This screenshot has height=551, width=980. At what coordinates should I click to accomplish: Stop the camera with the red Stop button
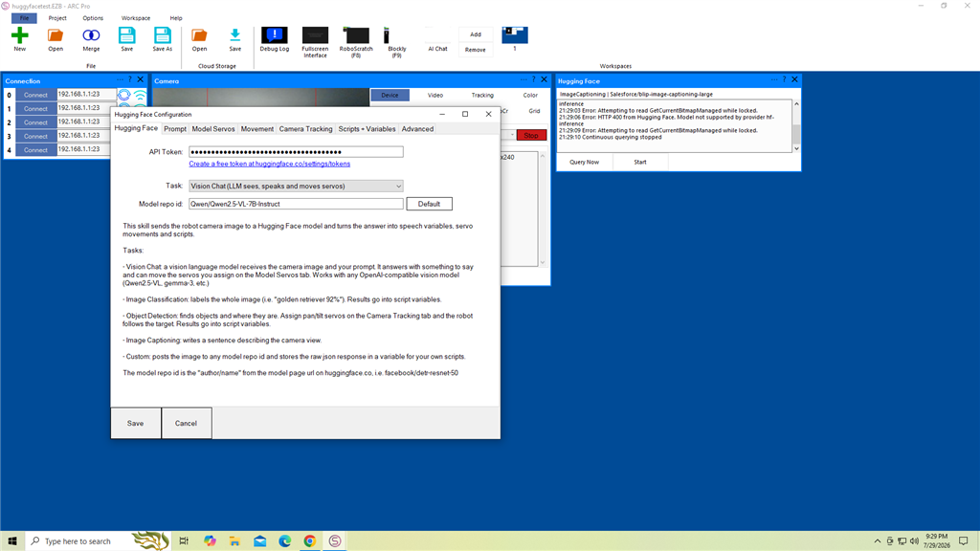(x=531, y=135)
